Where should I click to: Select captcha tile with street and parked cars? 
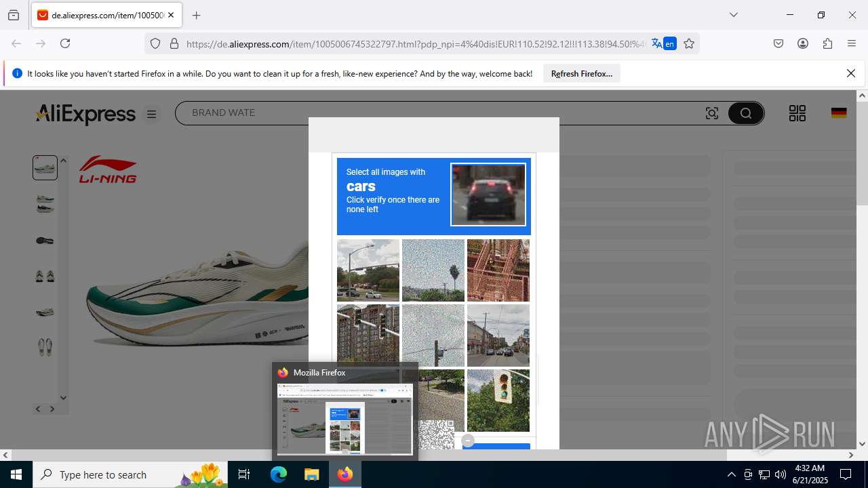(x=498, y=335)
